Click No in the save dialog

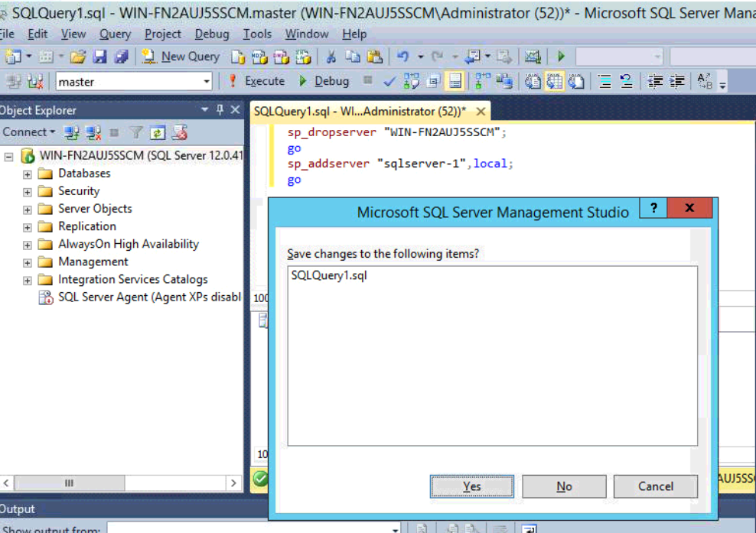(564, 486)
